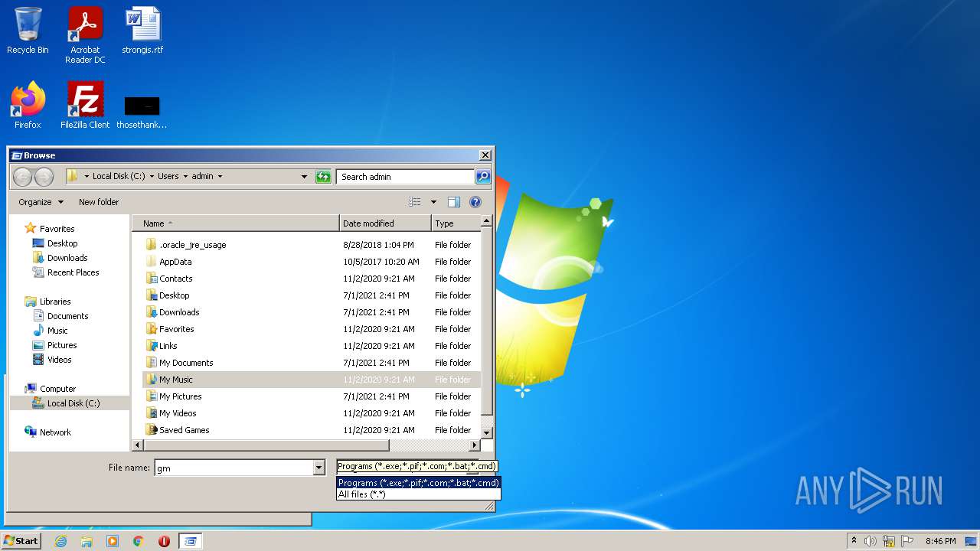Click the Forward navigation arrow
Image resolution: width=980 pixels, height=551 pixels.
(x=44, y=177)
